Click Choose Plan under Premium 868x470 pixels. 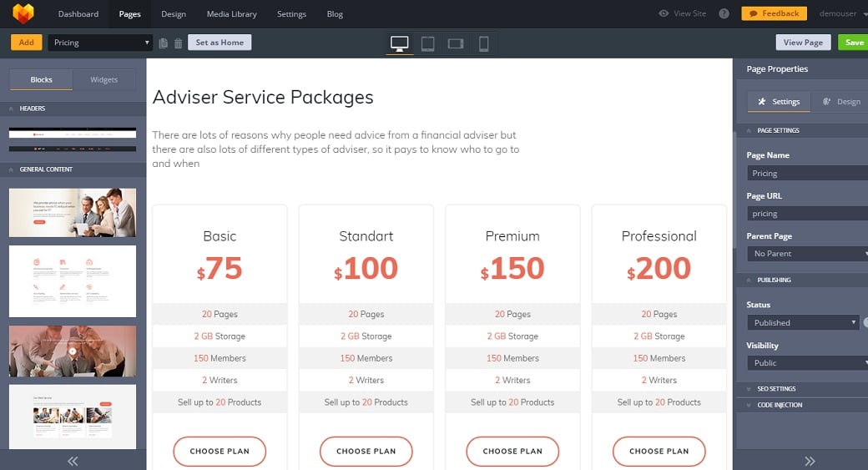pyautogui.click(x=512, y=451)
